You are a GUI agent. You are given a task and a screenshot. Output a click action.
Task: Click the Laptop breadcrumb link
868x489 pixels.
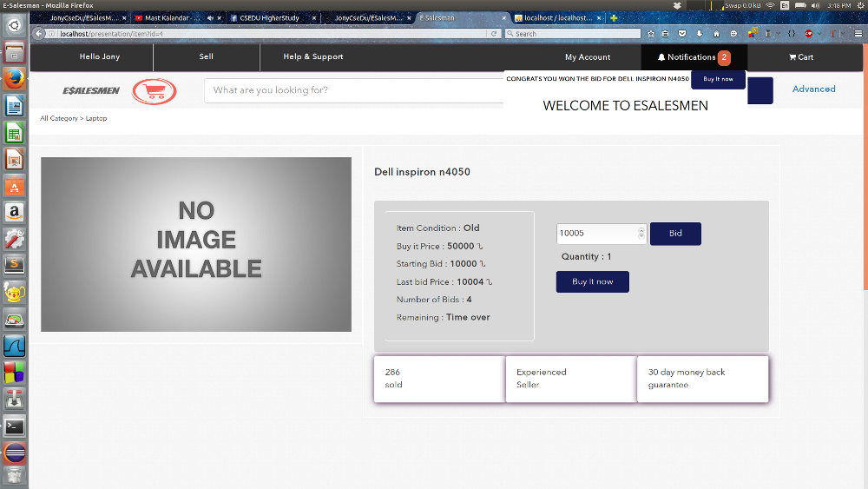point(96,118)
